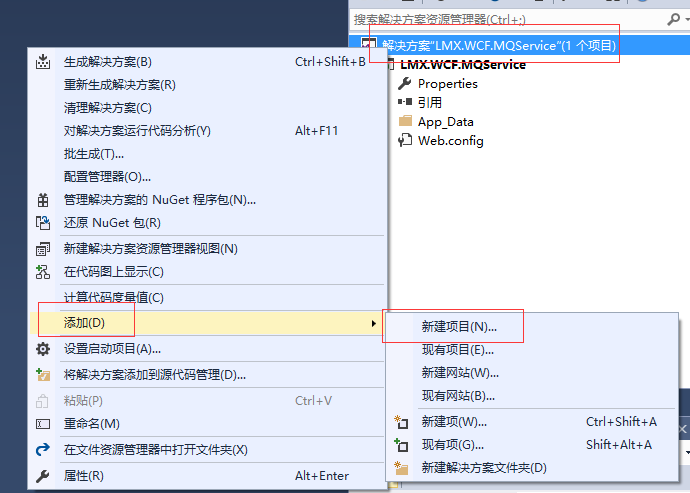Click the wrench icon beside Properties node

[404, 83]
